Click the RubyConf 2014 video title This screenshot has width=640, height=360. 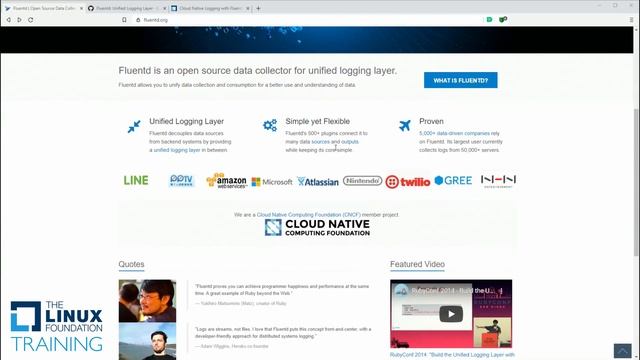click(457, 291)
